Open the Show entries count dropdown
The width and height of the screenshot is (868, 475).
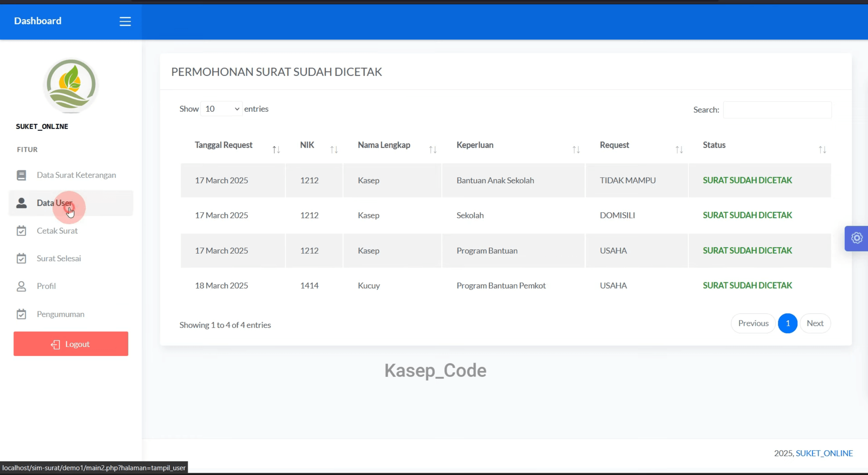[x=221, y=109]
